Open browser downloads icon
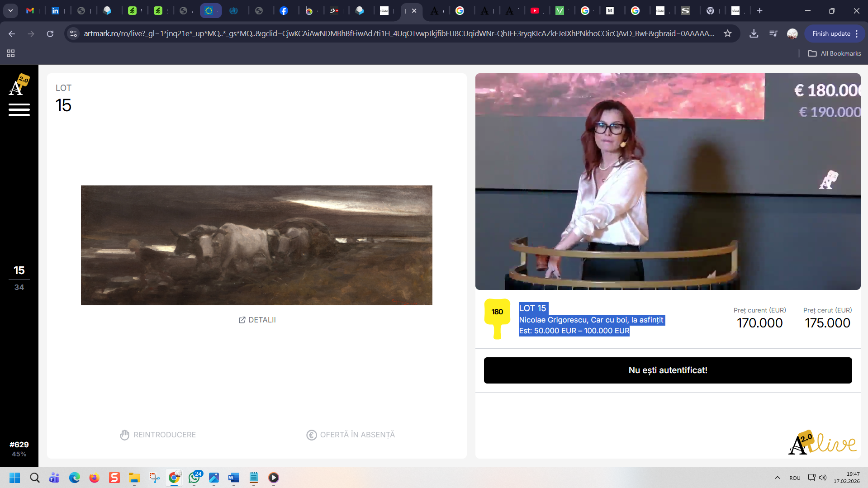The width and height of the screenshot is (868, 488). coord(754,33)
